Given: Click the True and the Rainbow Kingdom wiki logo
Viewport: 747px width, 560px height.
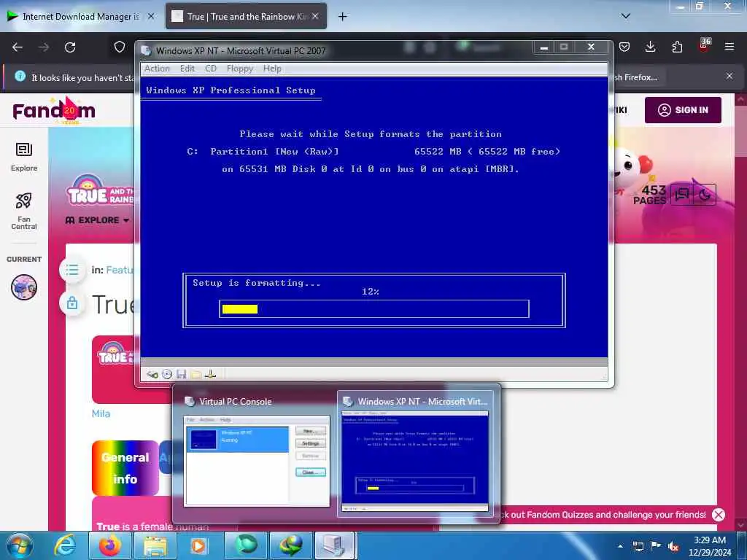Looking at the screenshot, I should (101, 190).
